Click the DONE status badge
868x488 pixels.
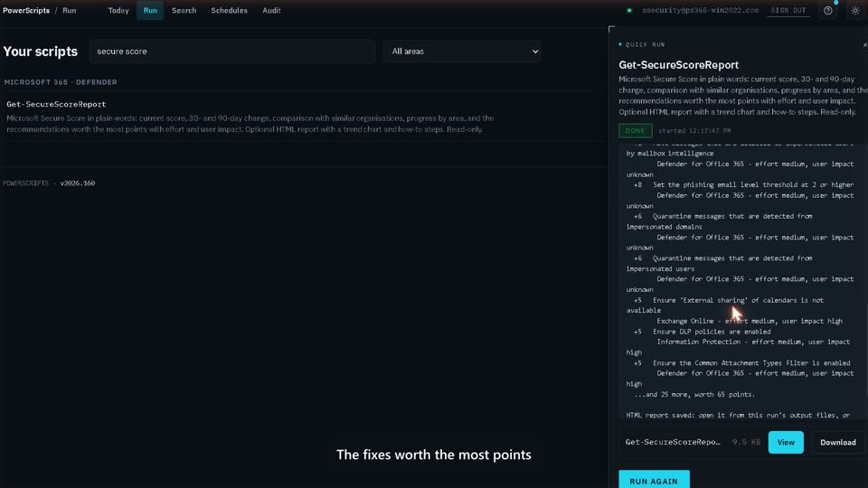(x=635, y=130)
